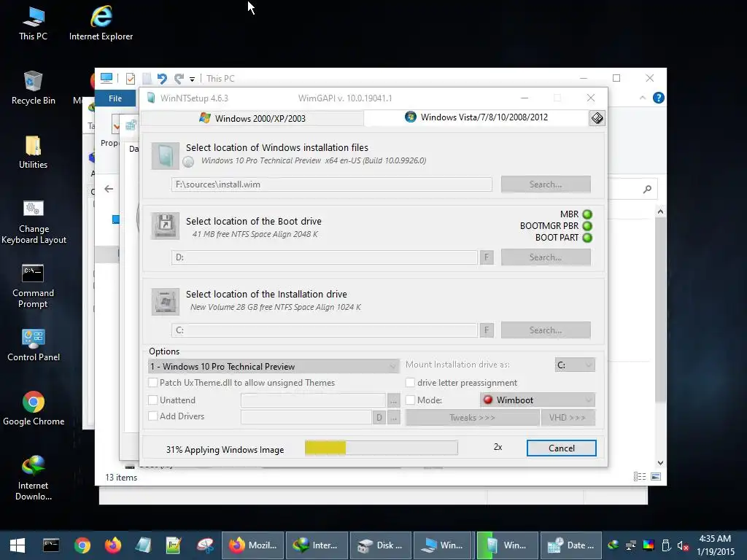Open the Mount Installation drive letter dropdown

[575, 365]
